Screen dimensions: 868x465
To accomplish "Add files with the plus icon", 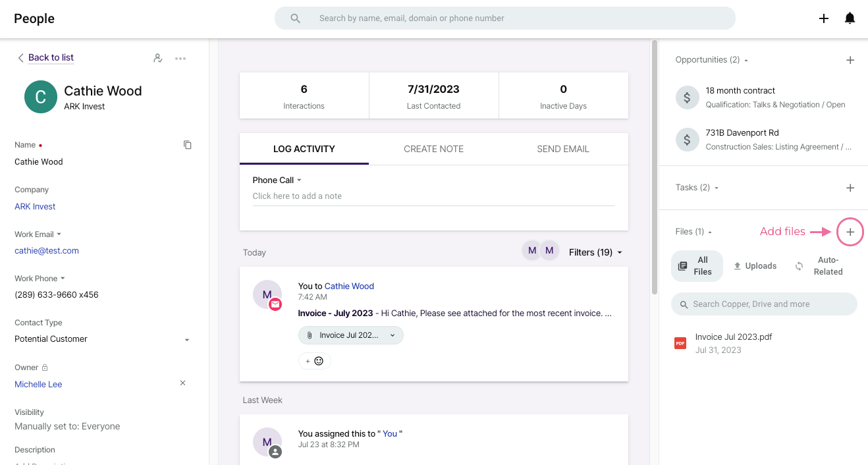I will pos(850,232).
